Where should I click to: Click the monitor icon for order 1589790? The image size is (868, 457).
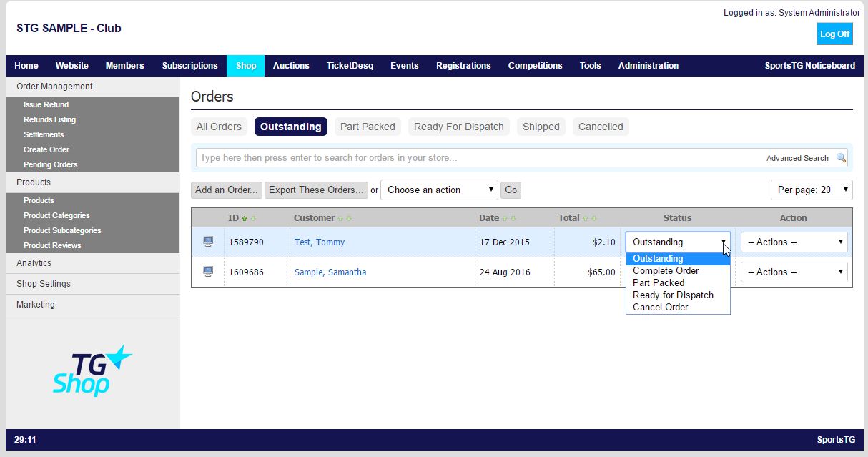coord(208,242)
